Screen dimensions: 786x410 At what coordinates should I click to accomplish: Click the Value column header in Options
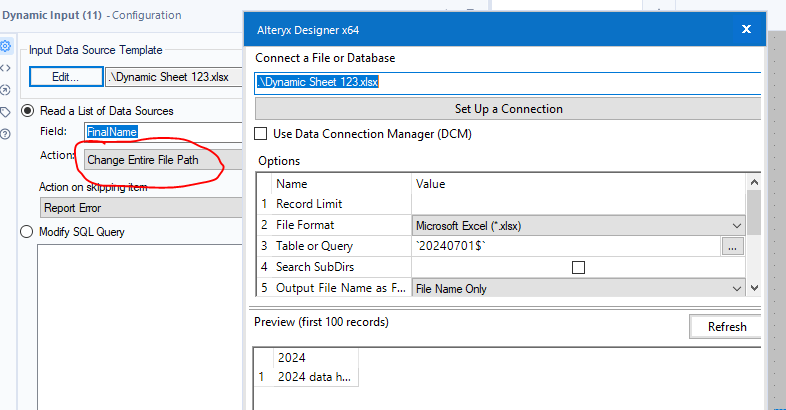430,184
